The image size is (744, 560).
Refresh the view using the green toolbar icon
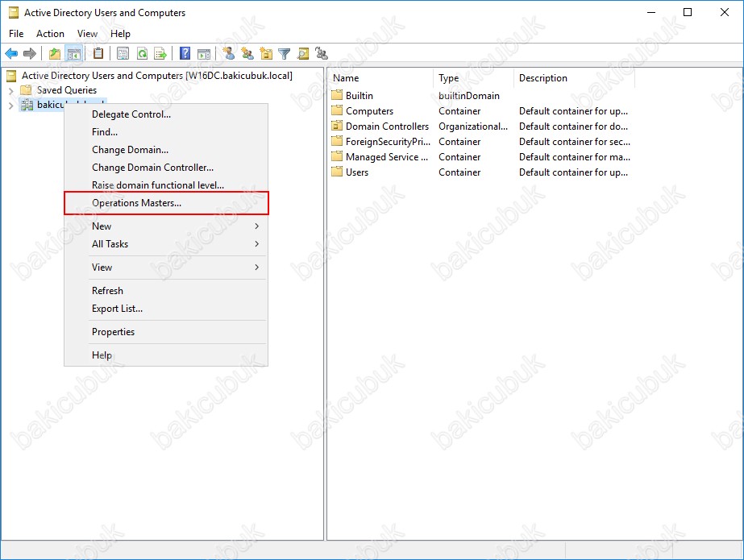click(x=142, y=53)
